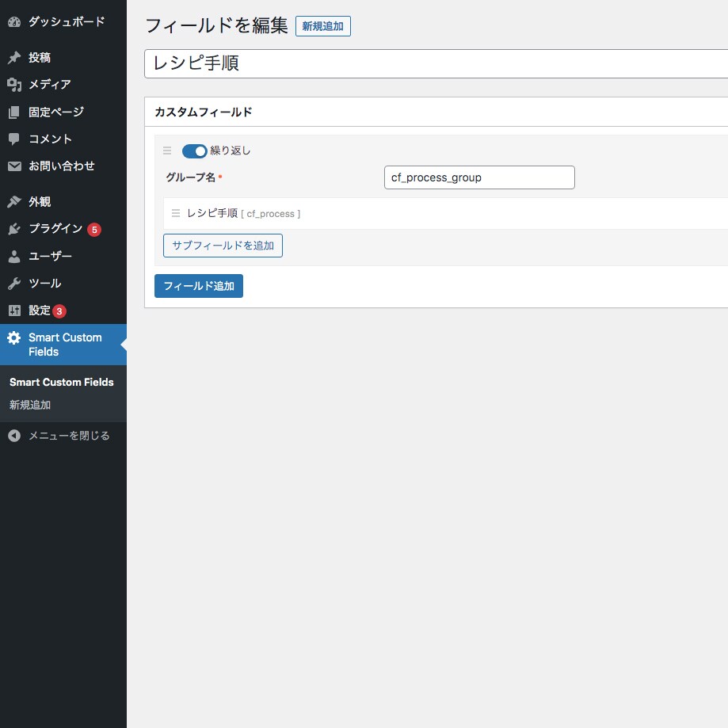
Task: Click the Dashboard gauge icon
Action: click(x=14, y=22)
